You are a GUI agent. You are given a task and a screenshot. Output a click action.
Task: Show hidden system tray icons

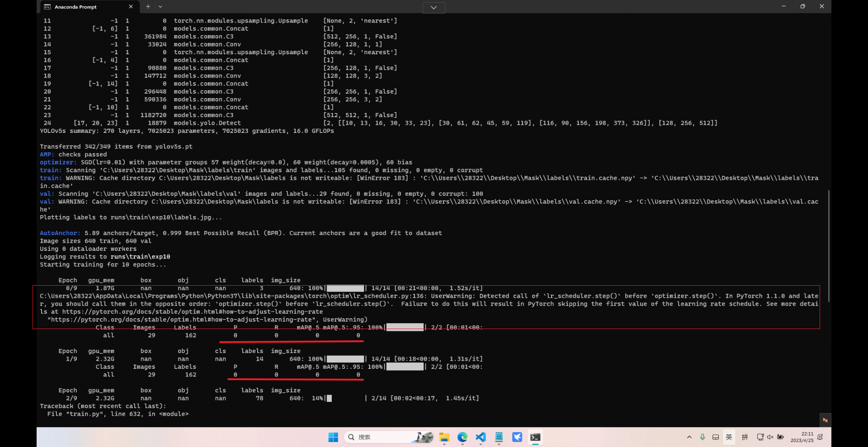689,437
